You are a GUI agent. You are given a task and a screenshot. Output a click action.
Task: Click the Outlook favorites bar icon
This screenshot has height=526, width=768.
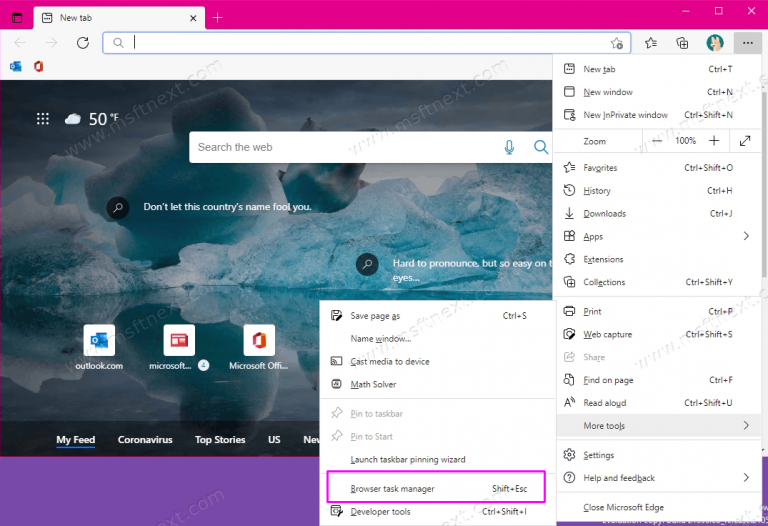pos(15,66)
